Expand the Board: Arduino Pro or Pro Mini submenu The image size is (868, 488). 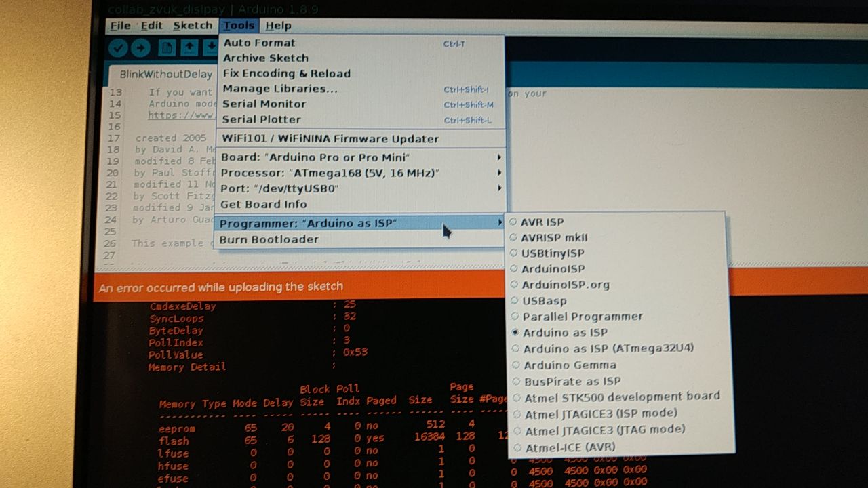tap(360, 157)
